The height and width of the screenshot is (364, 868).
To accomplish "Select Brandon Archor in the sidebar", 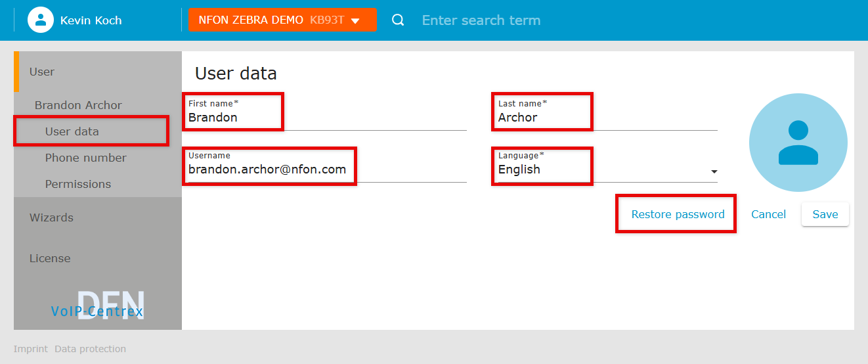I will click(x=78, y=105).
